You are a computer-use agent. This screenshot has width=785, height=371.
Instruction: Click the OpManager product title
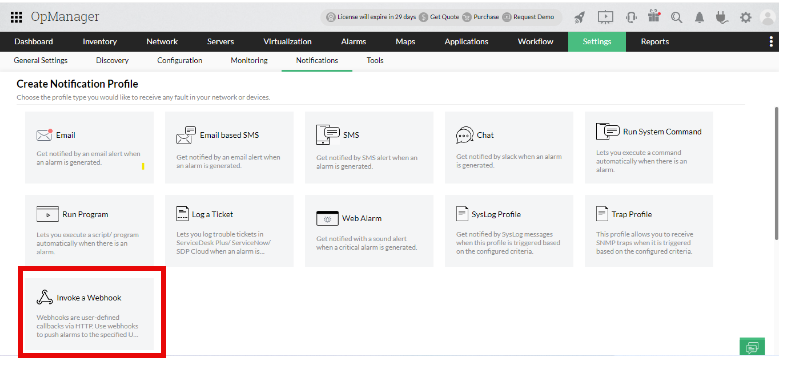click(x=65, y=17)
